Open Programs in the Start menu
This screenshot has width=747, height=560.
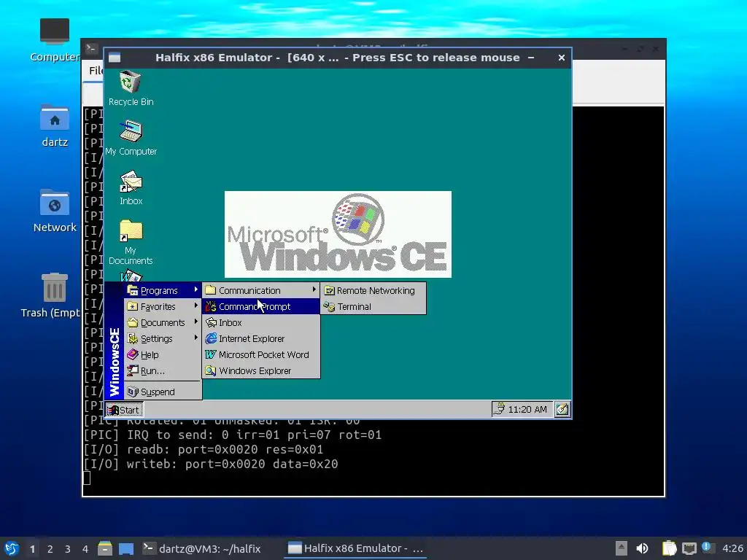[x=162, y=290]
